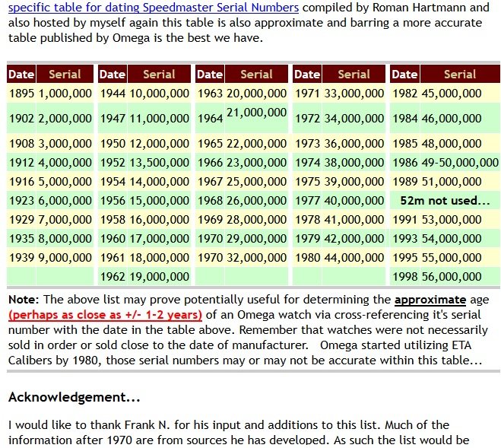This screenshot has height=448, width=501.
Task: Select the 1965 date cell
Action: (x=210, y=143)
